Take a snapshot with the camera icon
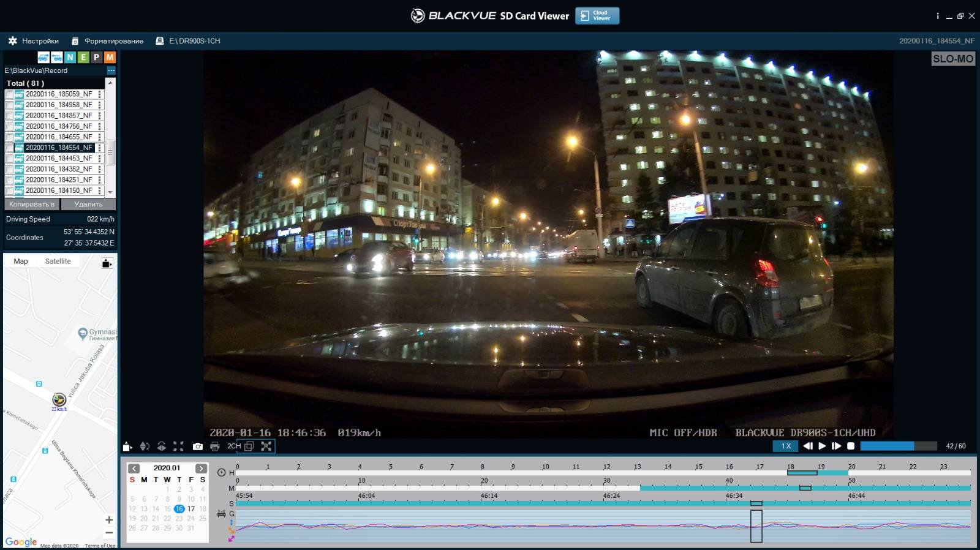 click(x=197, y=446)
